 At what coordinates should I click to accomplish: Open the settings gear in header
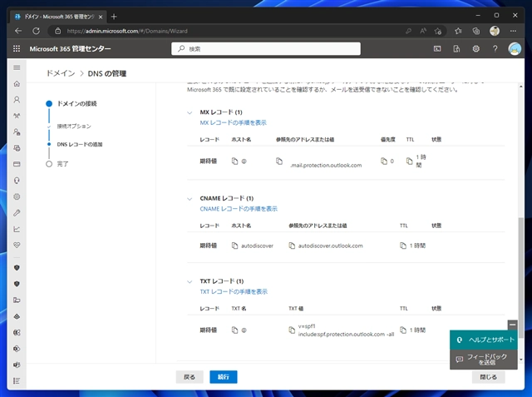coord(476,49)
